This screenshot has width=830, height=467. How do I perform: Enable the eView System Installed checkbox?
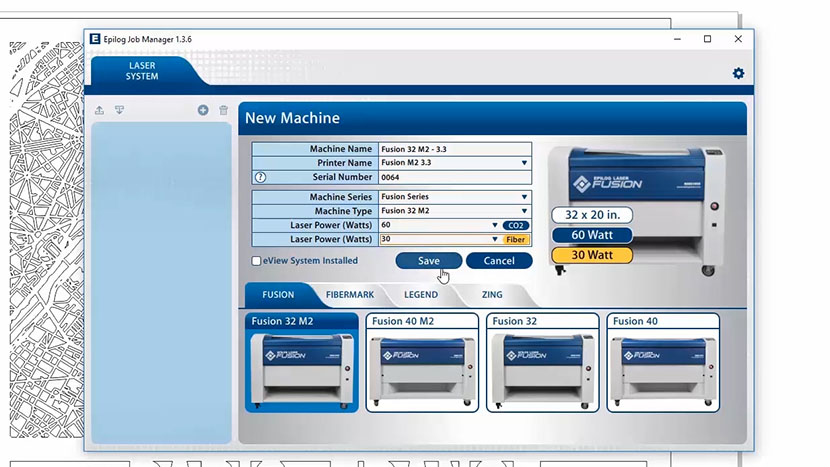257,261
